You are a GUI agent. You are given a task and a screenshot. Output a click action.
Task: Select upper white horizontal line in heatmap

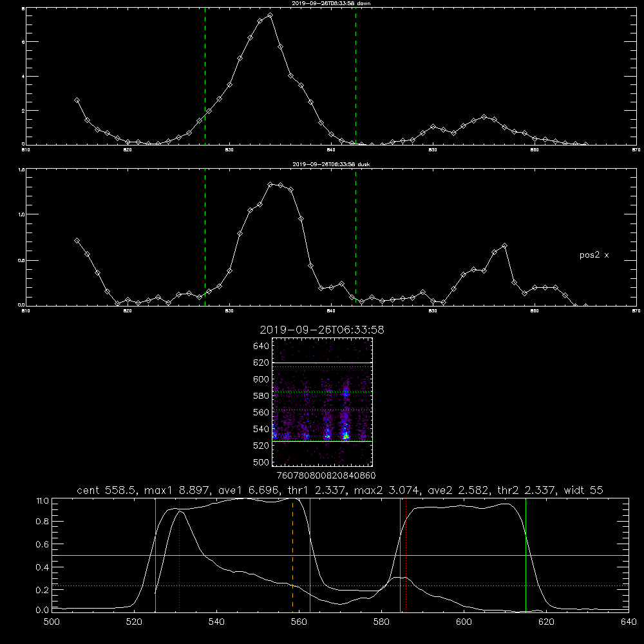tap(323, 363)
